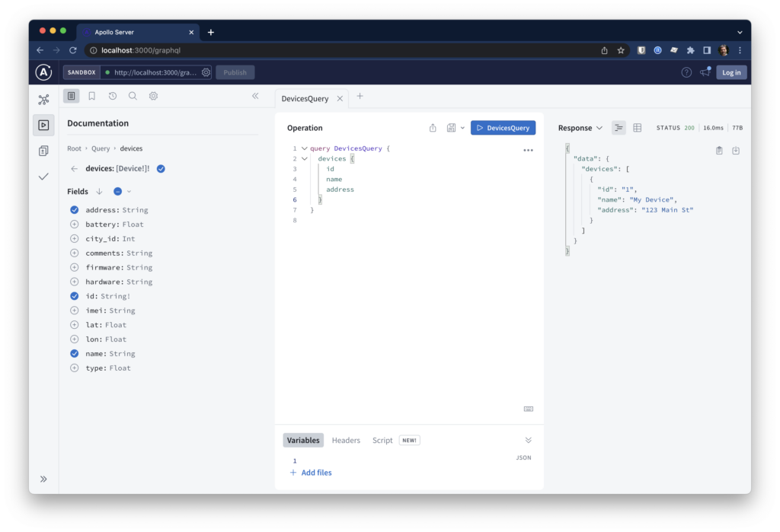This screenshot has height=532, width=780.
Task: Check the battery field checkbox
Action: [74, 224]
